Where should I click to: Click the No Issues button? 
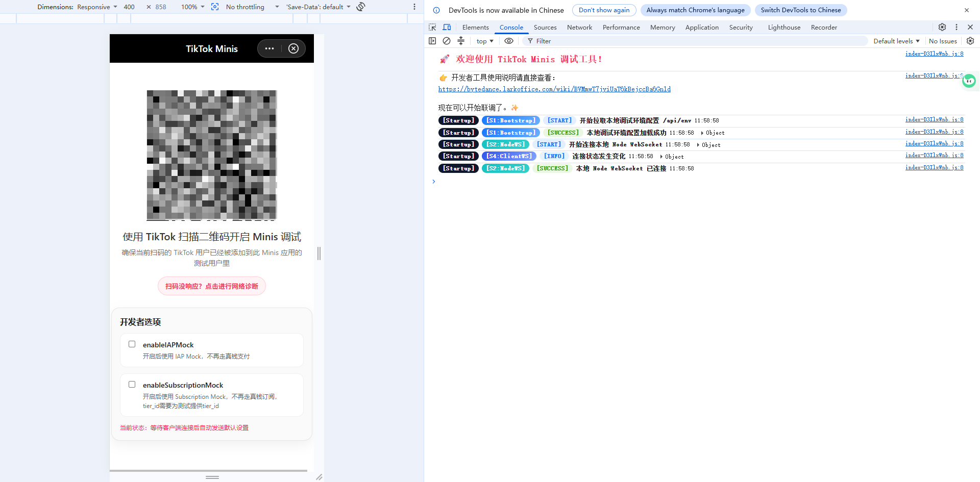[x=943, y=41]
